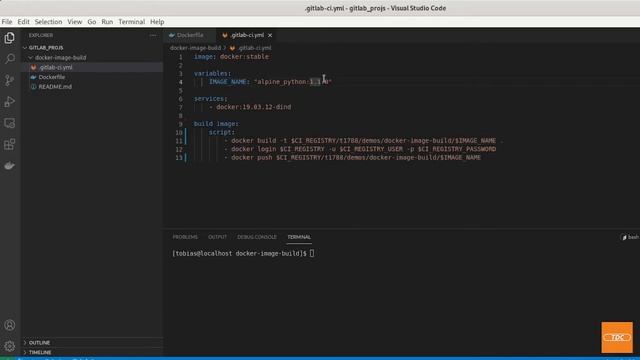Open the File menu
The width and height of the screenshot is (640, 360).
[x=7, y=22]
